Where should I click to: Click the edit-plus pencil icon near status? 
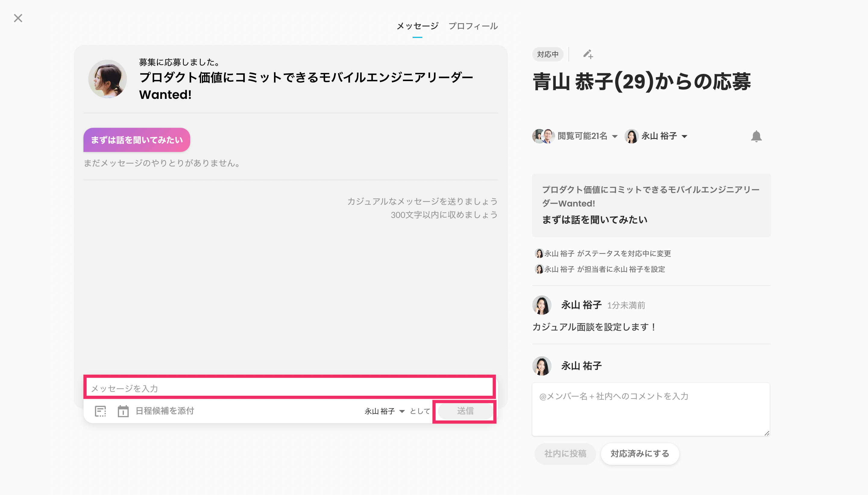tap(588, 54)
